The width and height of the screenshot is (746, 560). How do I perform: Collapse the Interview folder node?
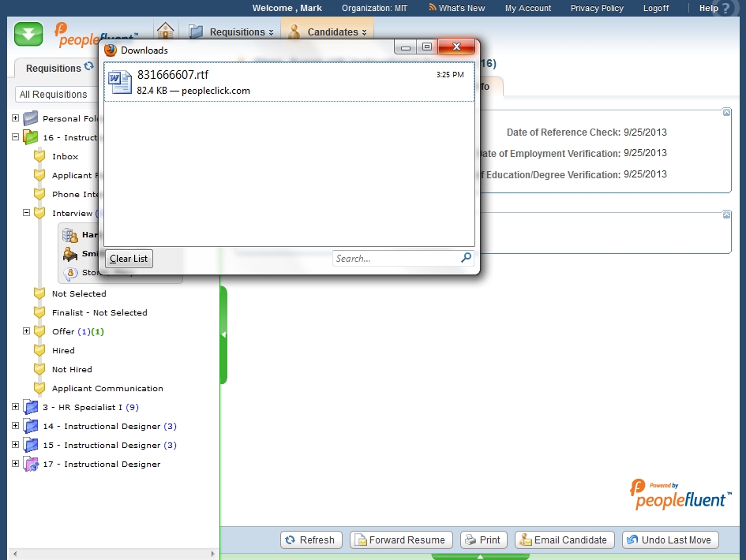coord(26,213)
